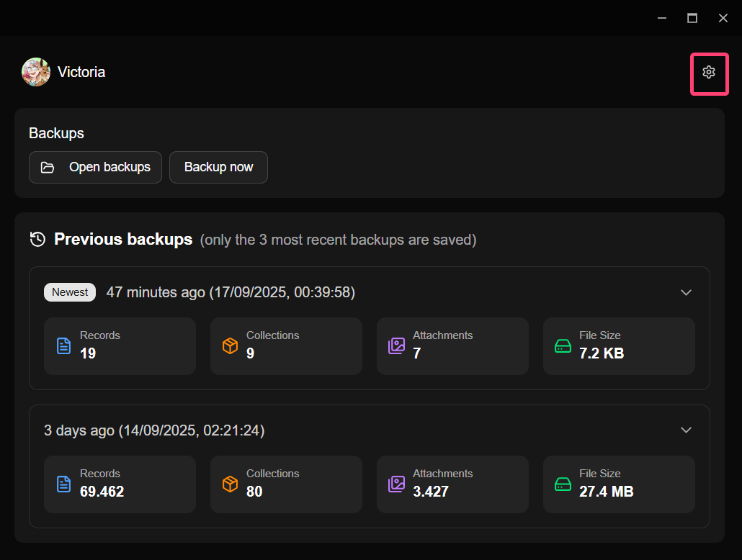Click the Records document icon in newest backup
This screenshot has height=560, width=742.
[x=64, y=346]
